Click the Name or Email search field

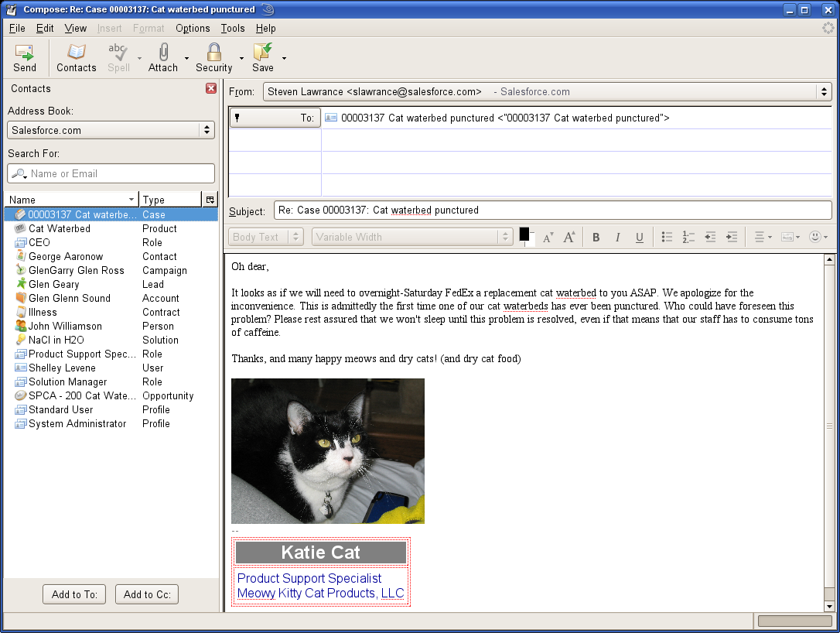click(111, 173)
